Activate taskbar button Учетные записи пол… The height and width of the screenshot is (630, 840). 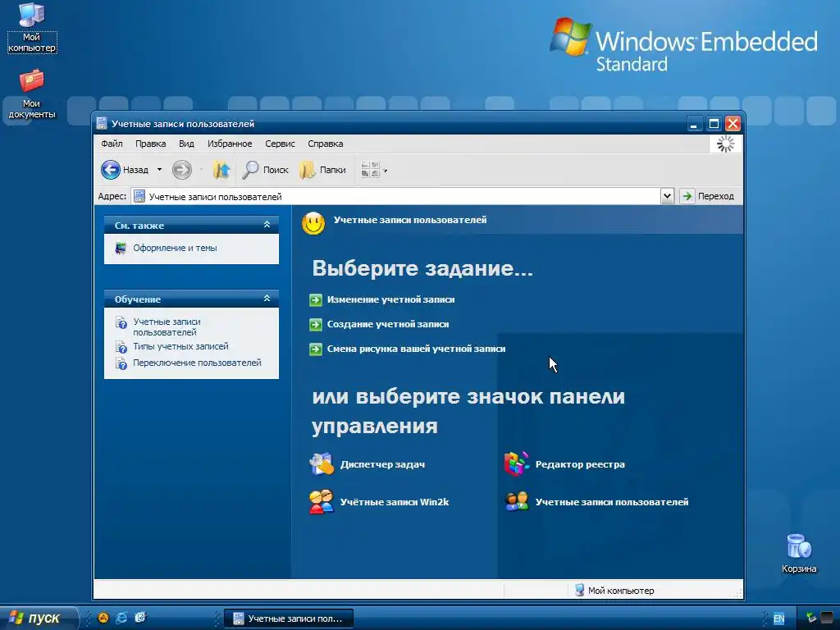tap(288, 619)
